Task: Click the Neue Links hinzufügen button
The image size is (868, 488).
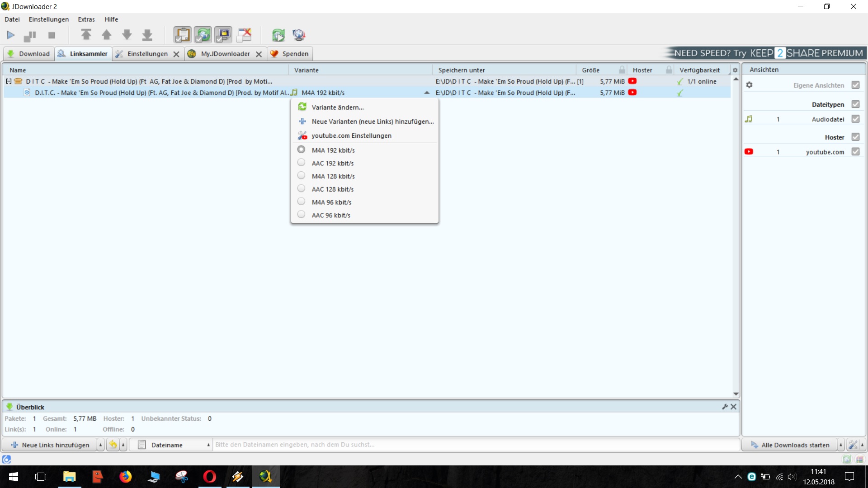Action: coord(50,445)
